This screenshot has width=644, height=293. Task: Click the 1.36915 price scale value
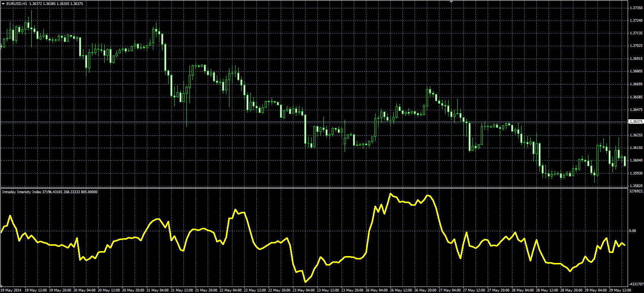pos(636,59)
